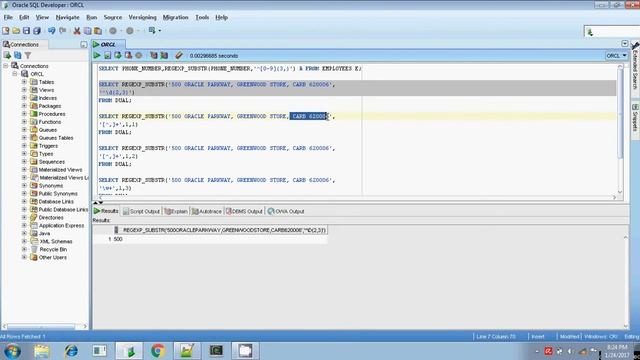This screenshot has width=640, height=360.
Task: Click the Run Script icon in worksheet toolbar
Action: (x=107, y=56)
